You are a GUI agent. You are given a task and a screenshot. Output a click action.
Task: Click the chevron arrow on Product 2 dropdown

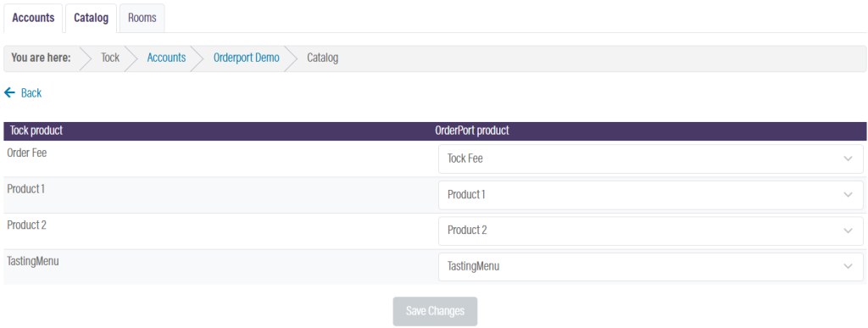(848, 231)
